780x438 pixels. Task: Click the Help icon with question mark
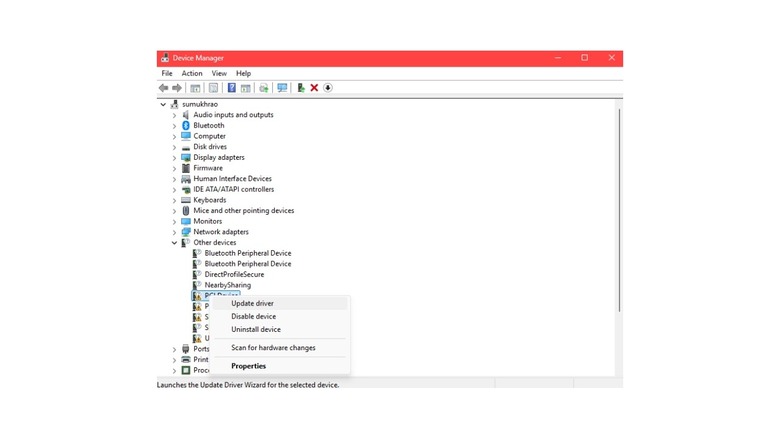230,88
